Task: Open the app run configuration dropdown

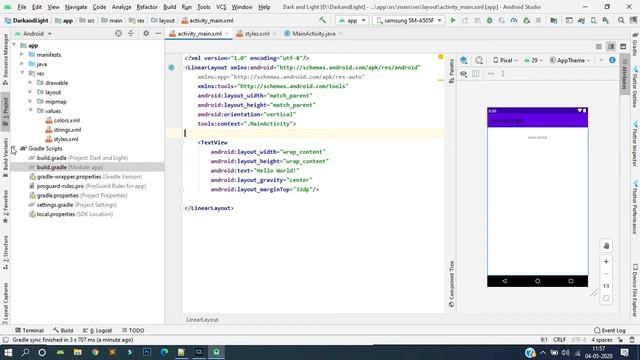Action: tap(352, 20)
